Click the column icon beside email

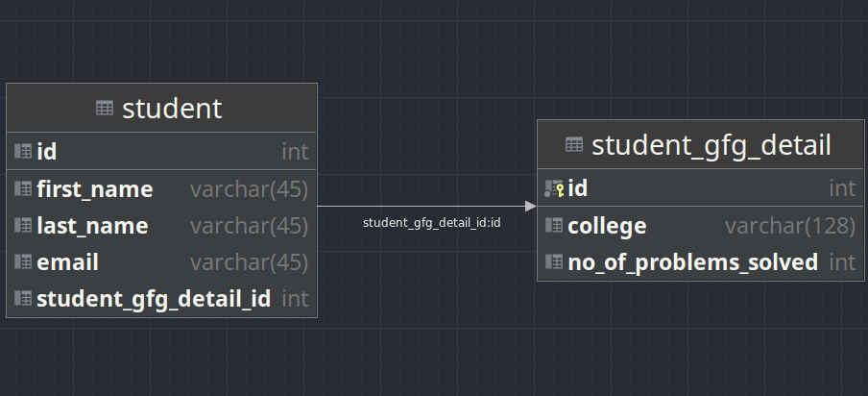[23, 262]
